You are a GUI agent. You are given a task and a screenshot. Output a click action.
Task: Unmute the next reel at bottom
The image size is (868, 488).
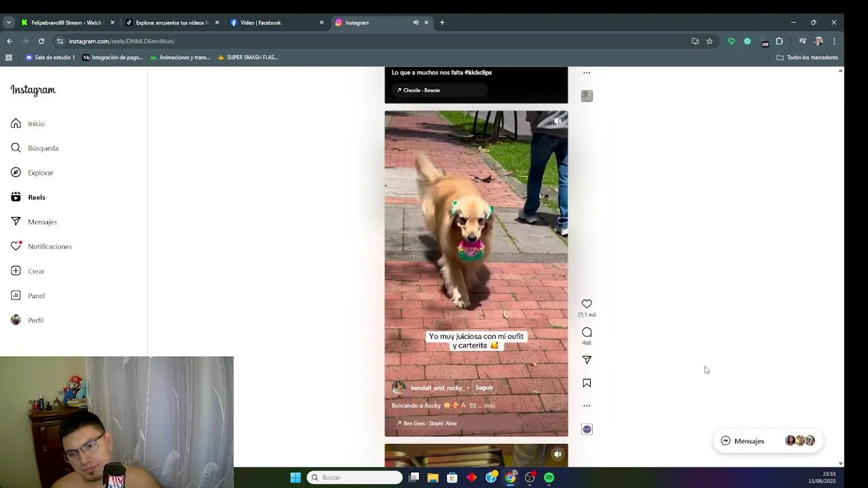click(557, 454)
